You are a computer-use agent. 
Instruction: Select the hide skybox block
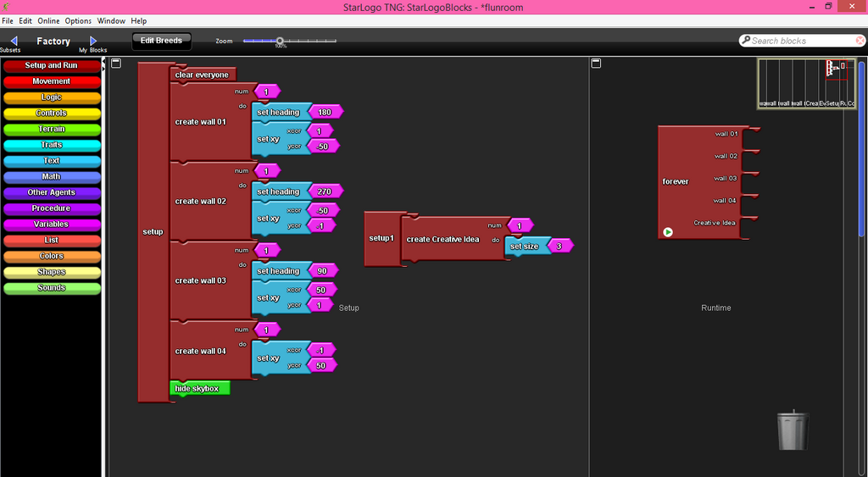tap(199, 388)
